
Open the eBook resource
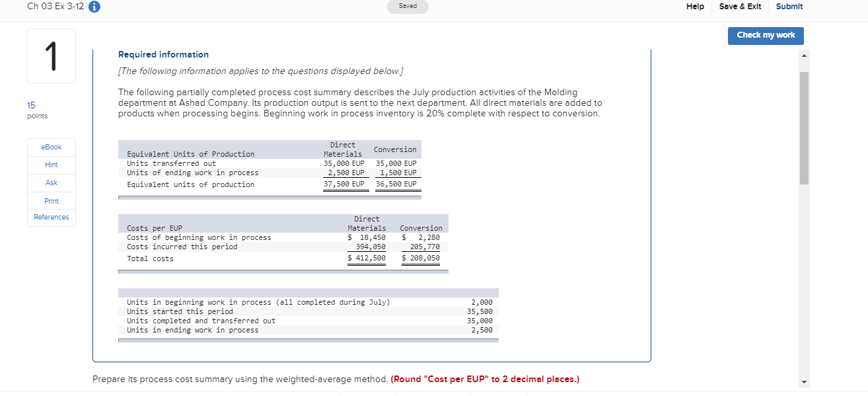coord(51,147)
